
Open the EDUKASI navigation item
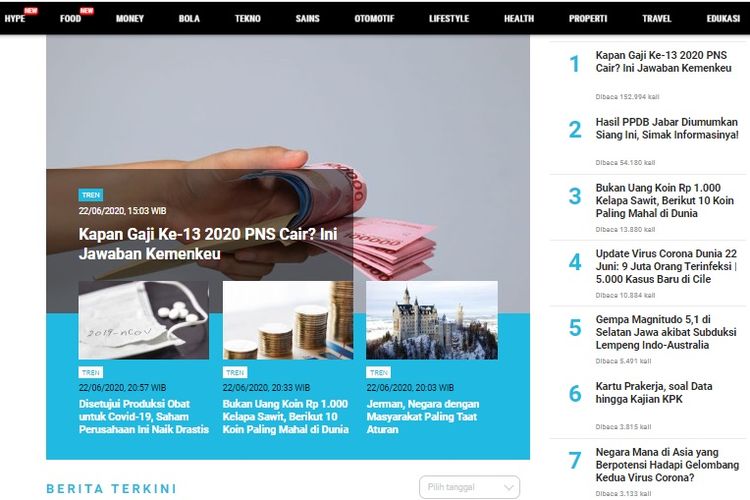pyautogui.click(x=723, y=19)
